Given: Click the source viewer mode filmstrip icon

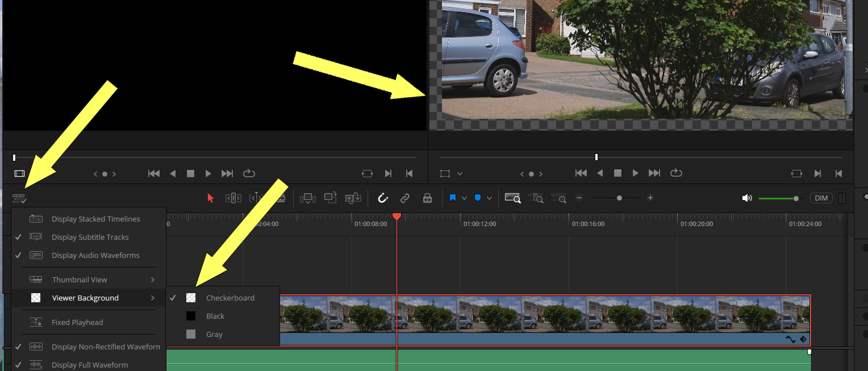Looking at the screenshot, I should click(x=19, y=173).
